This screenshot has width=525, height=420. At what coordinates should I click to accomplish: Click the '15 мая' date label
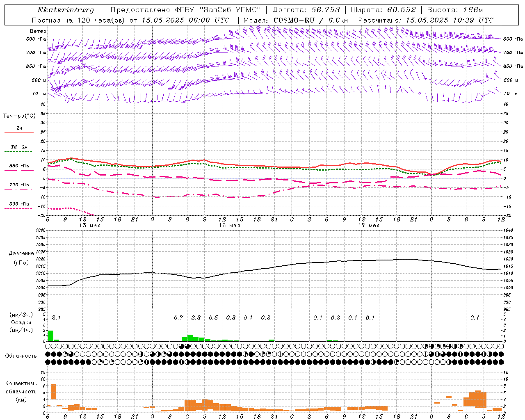point(90,226)
